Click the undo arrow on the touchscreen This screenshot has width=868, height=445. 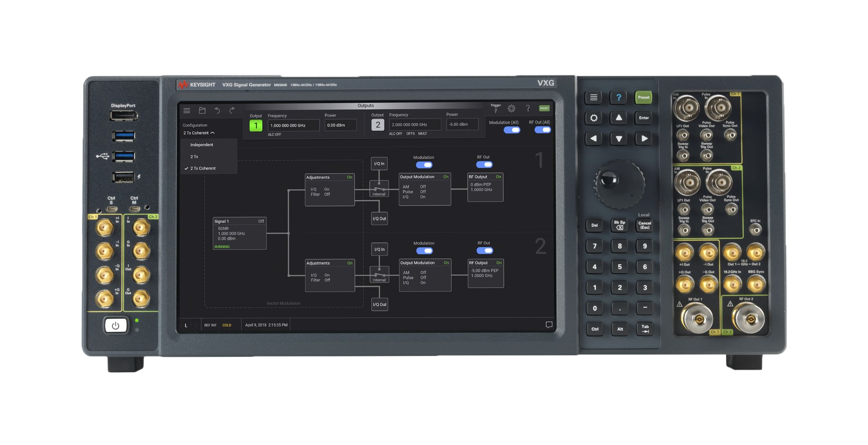click(x=217, y=110)
